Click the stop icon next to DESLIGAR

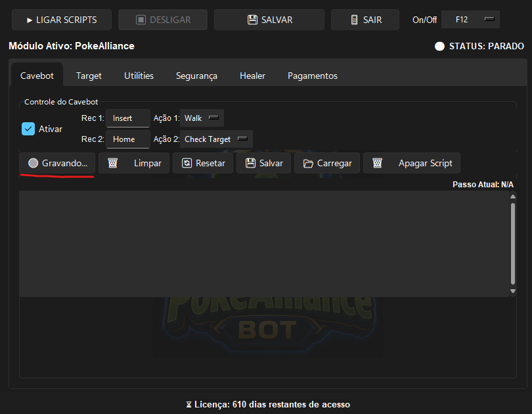coord(141,20)
